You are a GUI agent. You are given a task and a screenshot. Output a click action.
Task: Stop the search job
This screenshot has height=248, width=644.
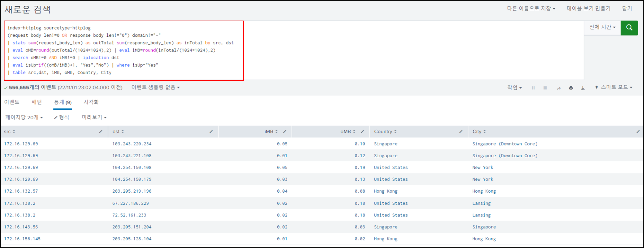(545, 88)
